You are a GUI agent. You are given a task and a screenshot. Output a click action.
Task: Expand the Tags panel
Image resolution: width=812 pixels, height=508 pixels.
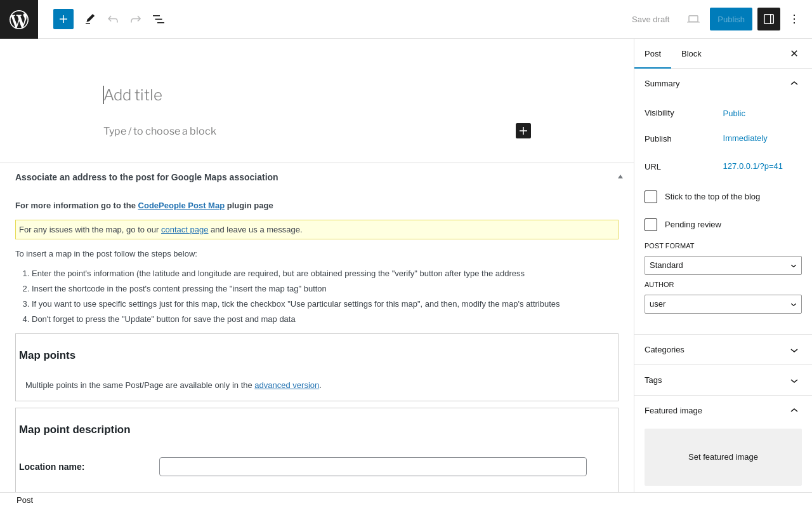(723, 380)
